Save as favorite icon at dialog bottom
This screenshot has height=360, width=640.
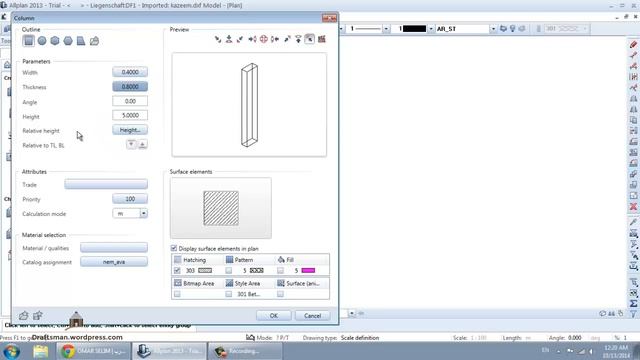pyautogui.click(x=38, y=316)
